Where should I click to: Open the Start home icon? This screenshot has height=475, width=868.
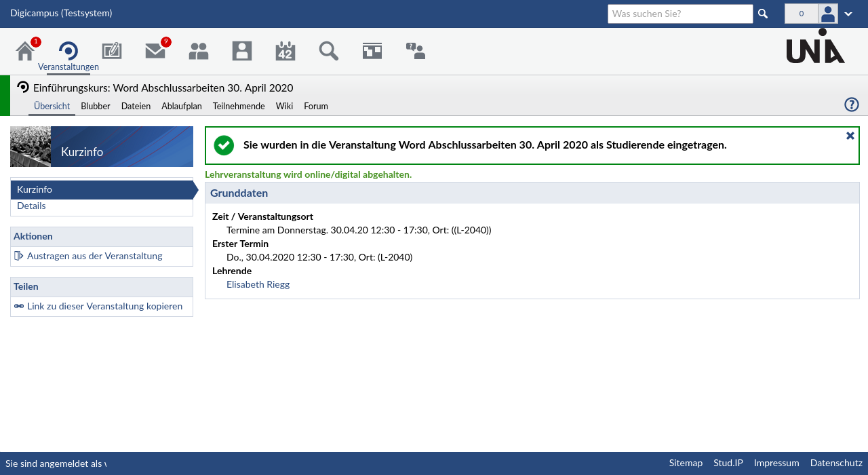[x=25, y=51]
